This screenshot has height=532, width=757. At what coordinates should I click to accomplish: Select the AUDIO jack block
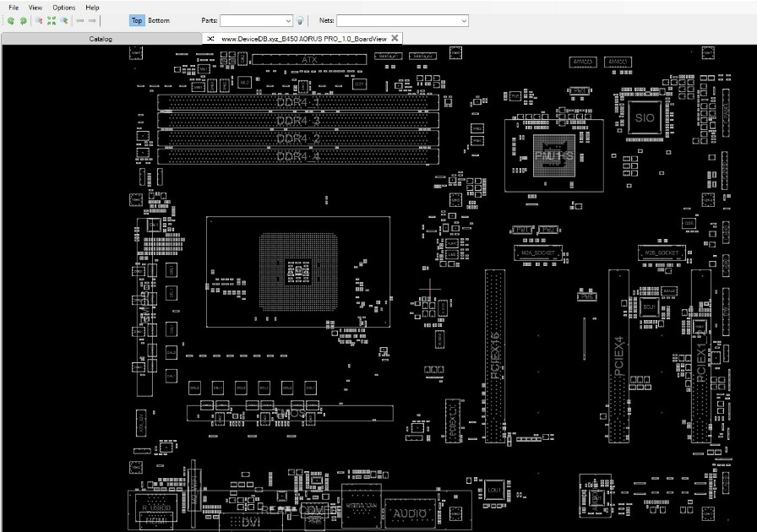410,513
